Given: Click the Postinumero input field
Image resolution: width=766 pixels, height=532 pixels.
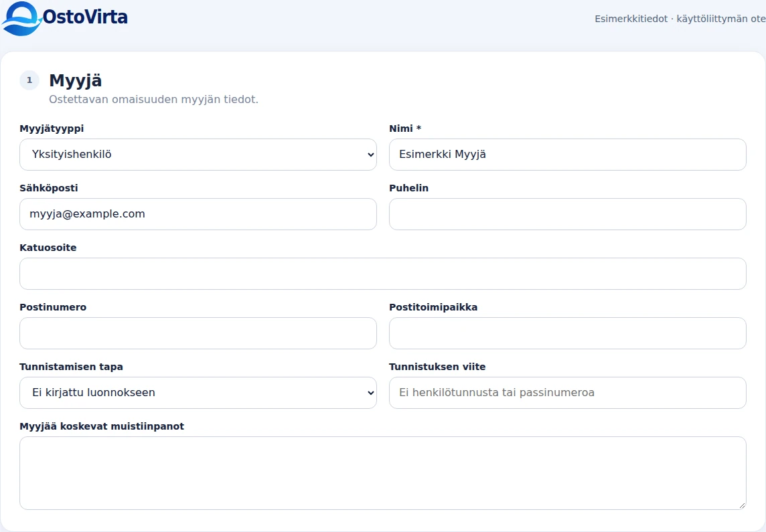Looking at the screenshot, I should tap(198, 333).
